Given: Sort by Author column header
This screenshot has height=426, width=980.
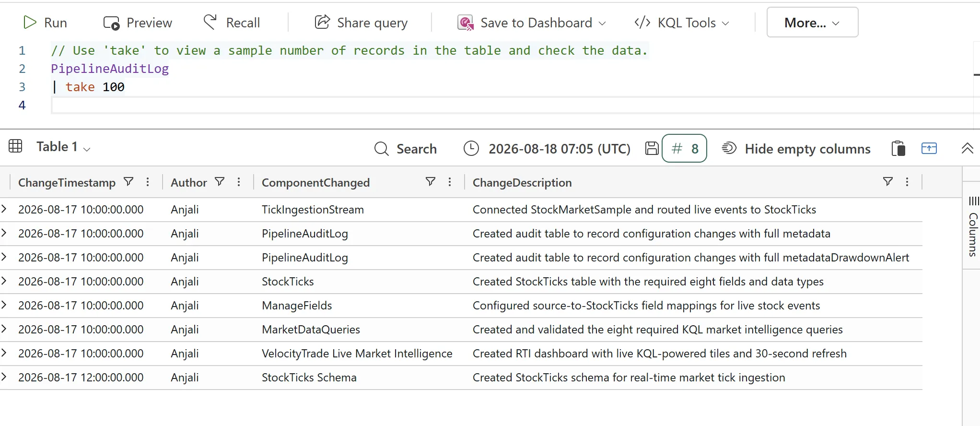Looking at the screenshot, I should click(x=189, y=183).
